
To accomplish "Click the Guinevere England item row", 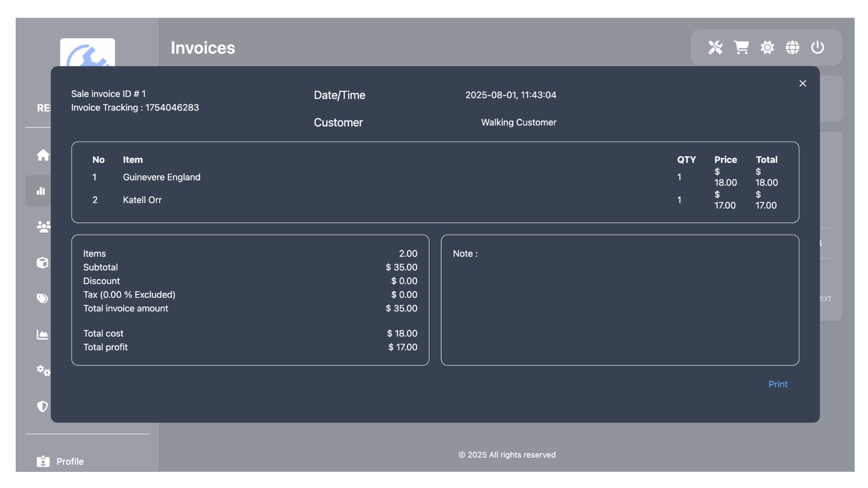I will tap(161, 177).
